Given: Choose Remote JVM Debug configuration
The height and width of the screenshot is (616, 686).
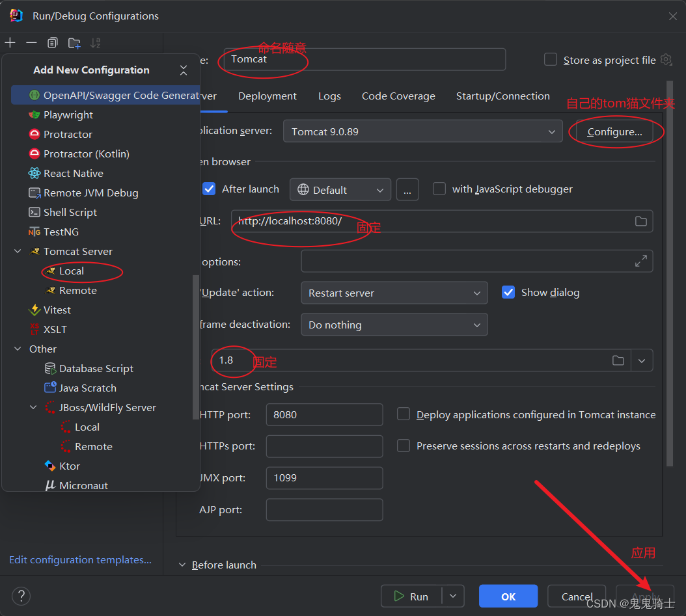Looking at the screenshot, I should (x=90, y=193).
